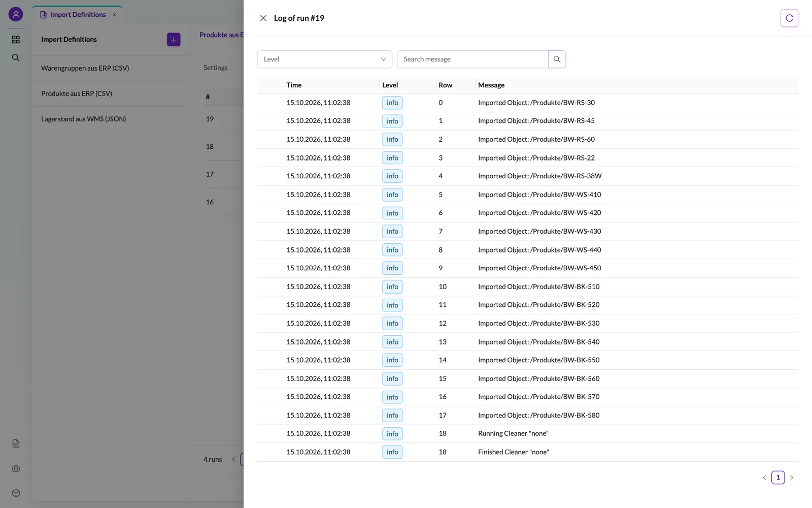Close the Log of run #19 panel
Viewport: 812px width, 508px height.
click(x=263, y=18)
